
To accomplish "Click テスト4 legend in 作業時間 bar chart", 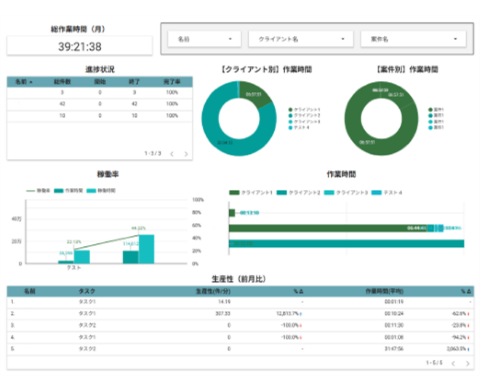I will tap(387, 193).
